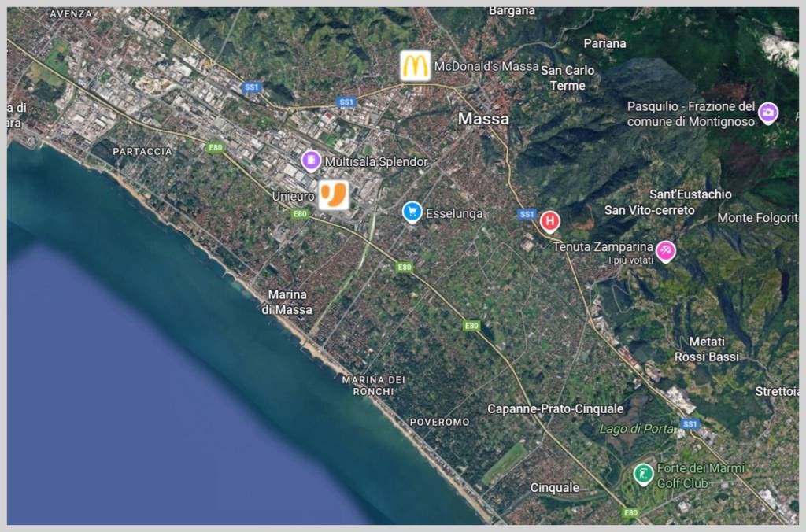Click the Marina dei Ronchi label
The width and height of the screenshot is (806, 532).
coord(373,386)
